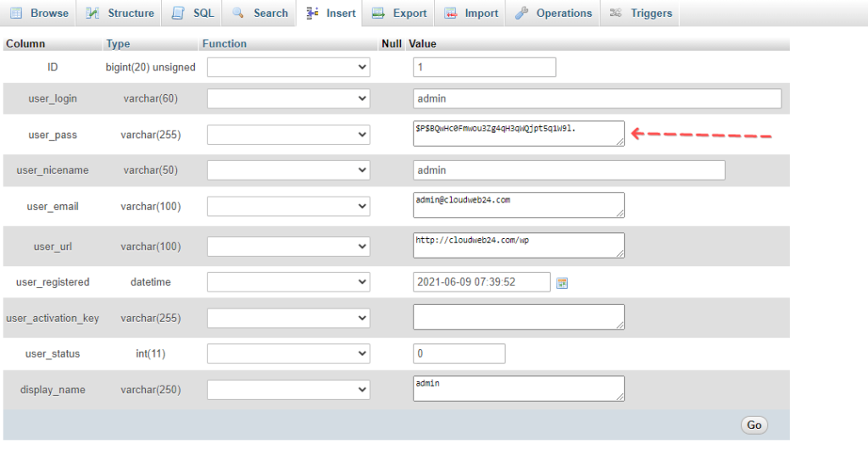
Task: Click the Import tab icon
Action: 451,14
